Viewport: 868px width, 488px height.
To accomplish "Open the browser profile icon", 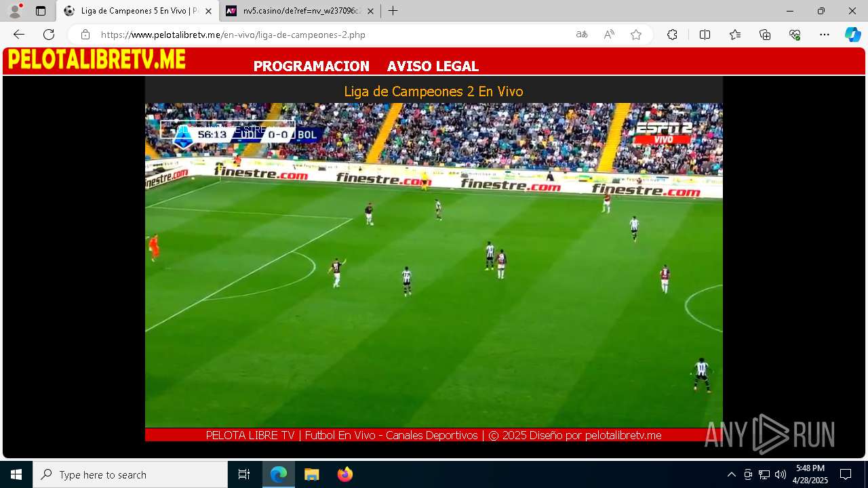I will 15,11.
